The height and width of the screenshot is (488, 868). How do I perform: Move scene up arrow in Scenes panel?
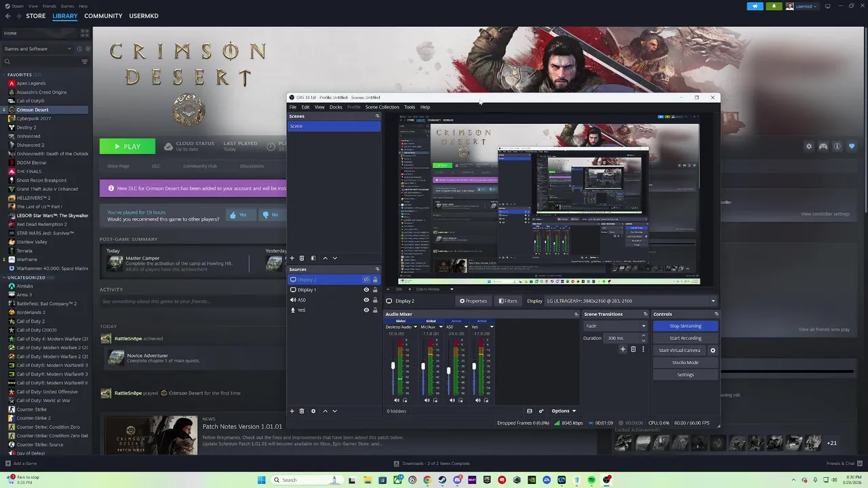coord(325,258)
